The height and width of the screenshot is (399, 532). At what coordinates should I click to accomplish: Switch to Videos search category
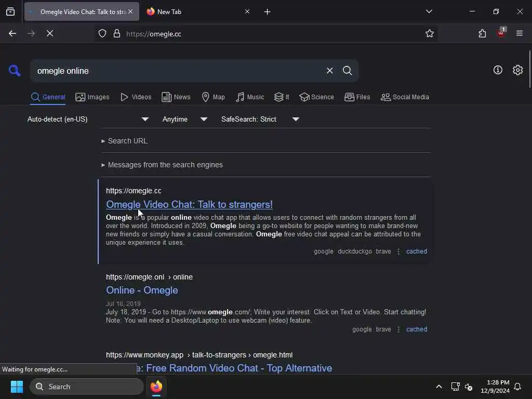click(x=136, y=97)
